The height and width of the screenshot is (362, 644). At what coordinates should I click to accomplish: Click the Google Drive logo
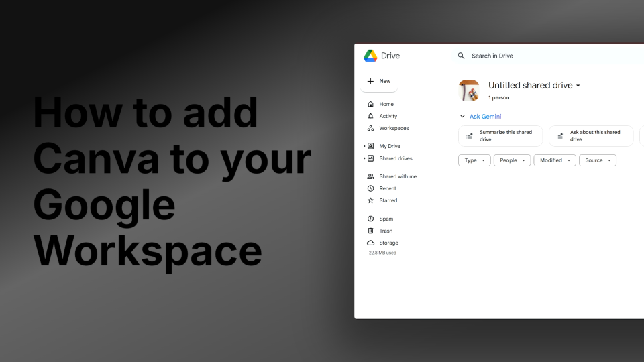pyautogui.click(x=370, y=56)
